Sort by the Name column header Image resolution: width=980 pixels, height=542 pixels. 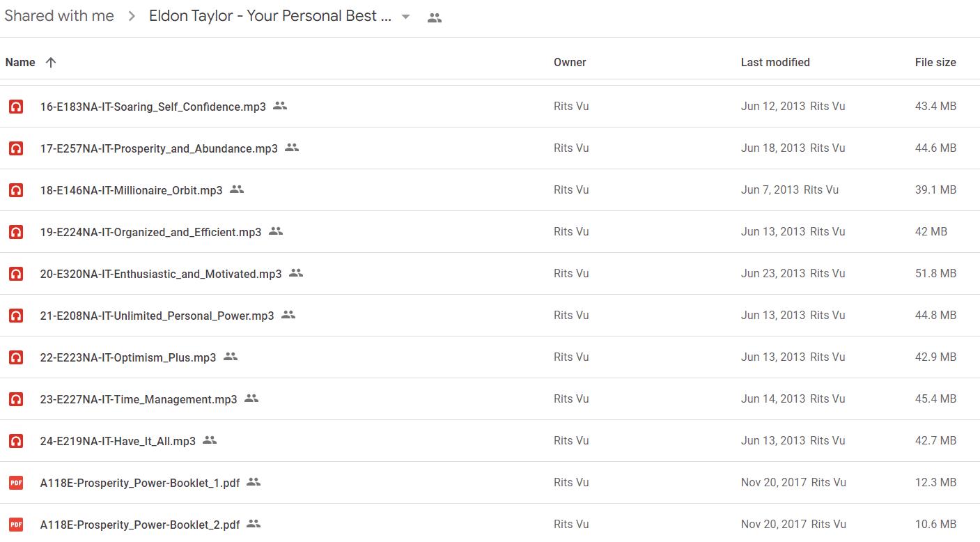tap(20, 63)
